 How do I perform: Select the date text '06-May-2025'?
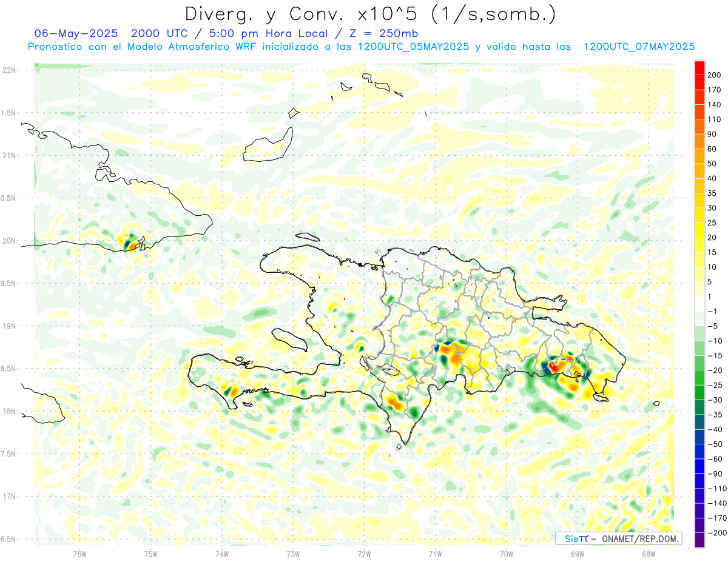point(75,33)
